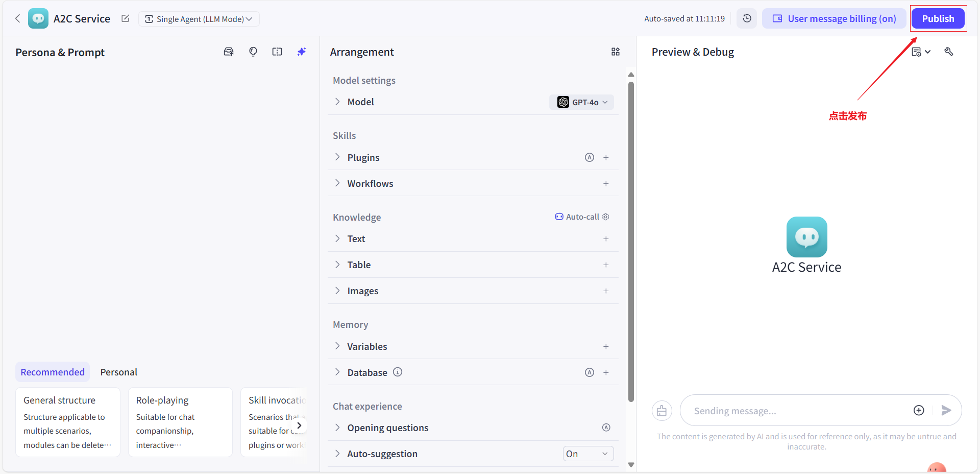This screenshot has width=980, height=474.
Task: Select the Recommended tab
Action: click(53, 372)
